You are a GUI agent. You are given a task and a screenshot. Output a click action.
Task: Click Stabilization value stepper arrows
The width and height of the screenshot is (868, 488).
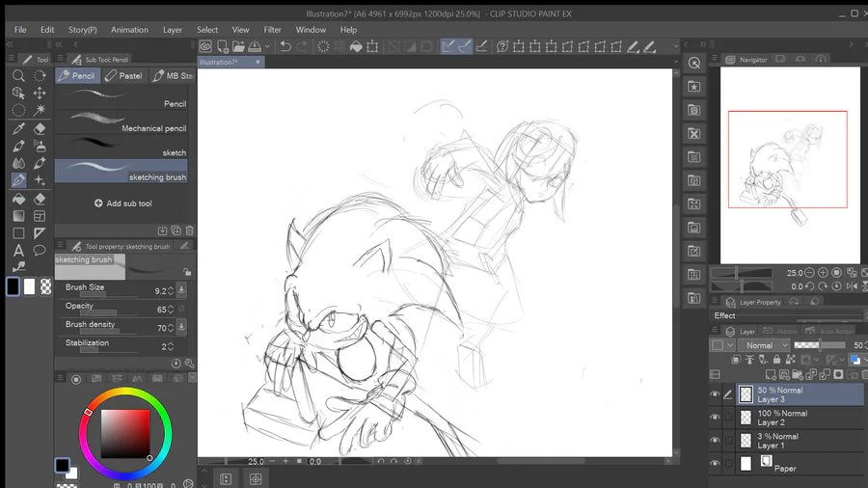point(171,346)
